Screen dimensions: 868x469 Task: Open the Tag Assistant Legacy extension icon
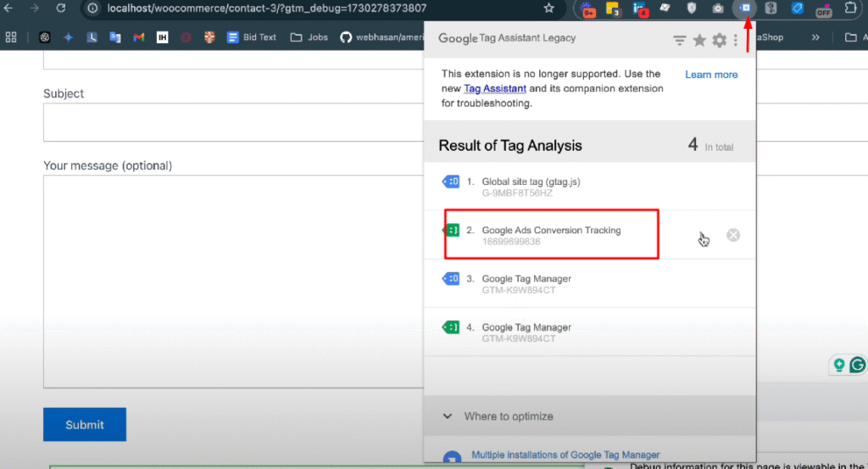point(744,8)
